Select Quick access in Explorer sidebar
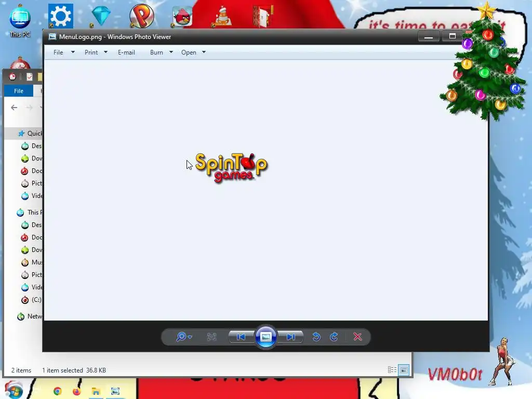Image resolution: width=532 pixels, height=399 pixels. (x=30, y=134)
